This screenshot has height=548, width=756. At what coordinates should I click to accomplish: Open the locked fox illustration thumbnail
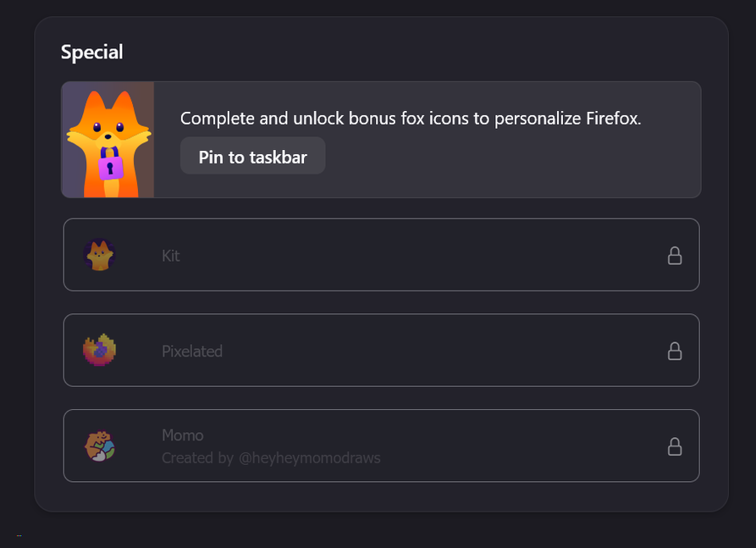[108, 140]
